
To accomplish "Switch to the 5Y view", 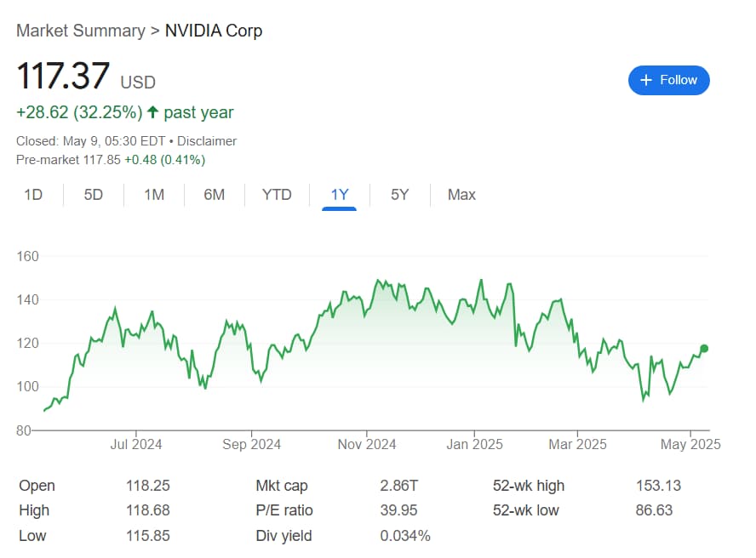I will coord(398,195).
